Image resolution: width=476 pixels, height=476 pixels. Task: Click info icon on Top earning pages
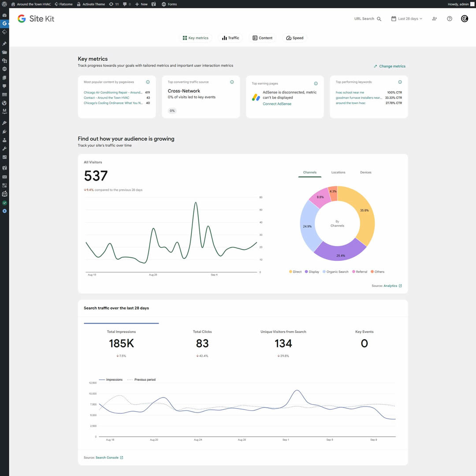(316, 83)
